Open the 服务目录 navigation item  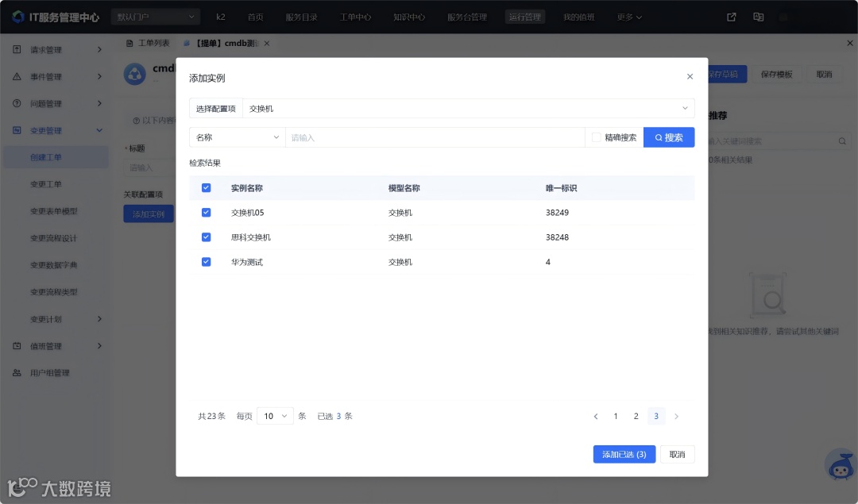[x=302, y=17]
